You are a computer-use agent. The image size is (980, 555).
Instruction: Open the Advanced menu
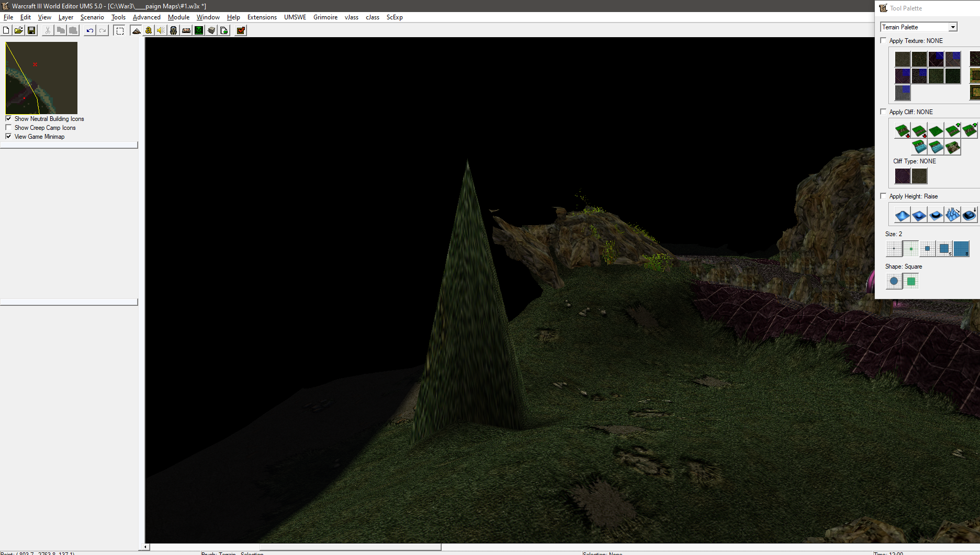(x=147, y=17)
